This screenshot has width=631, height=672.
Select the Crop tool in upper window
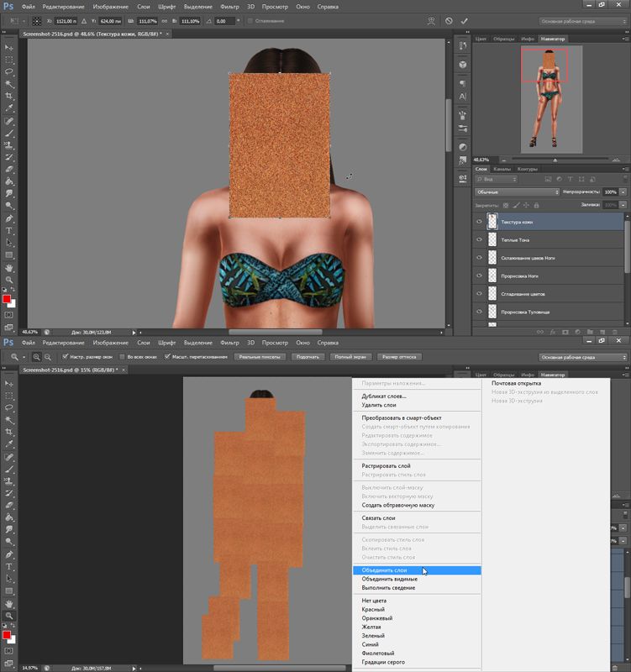(x=8, y=96)
